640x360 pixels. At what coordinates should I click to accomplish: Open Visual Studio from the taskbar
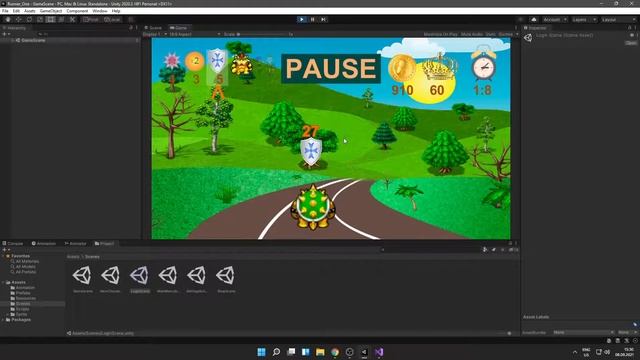[379, 352]
